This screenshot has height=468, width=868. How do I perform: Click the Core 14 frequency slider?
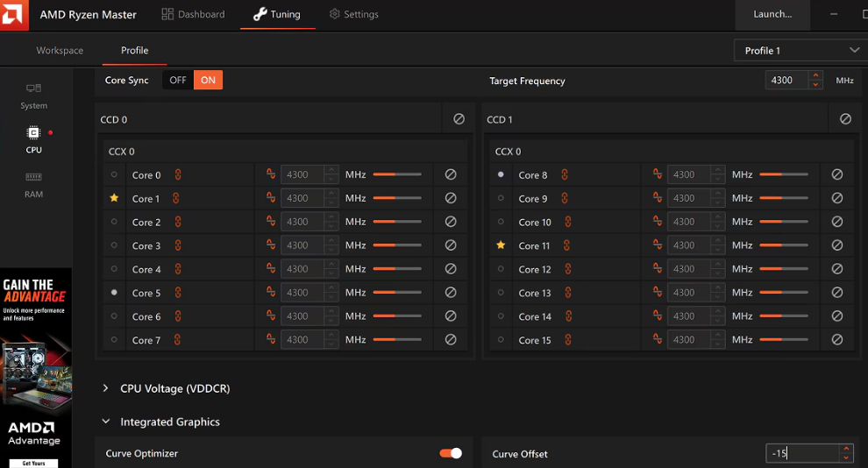(783, 316)
